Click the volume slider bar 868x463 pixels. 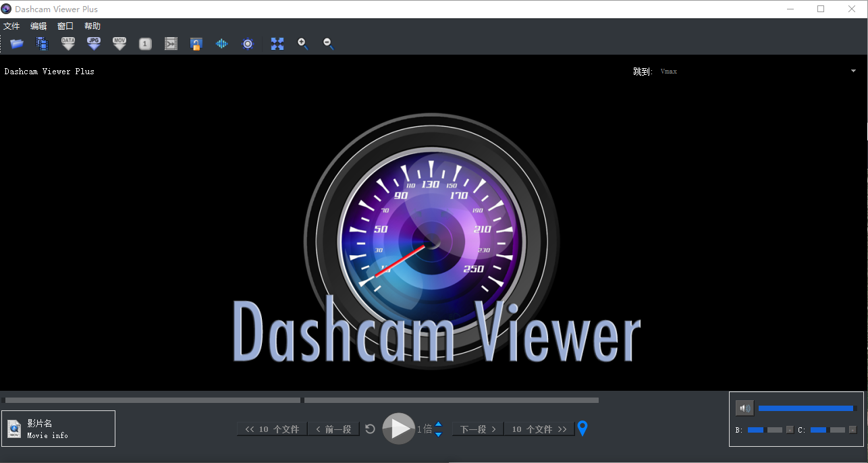point(807,408)
